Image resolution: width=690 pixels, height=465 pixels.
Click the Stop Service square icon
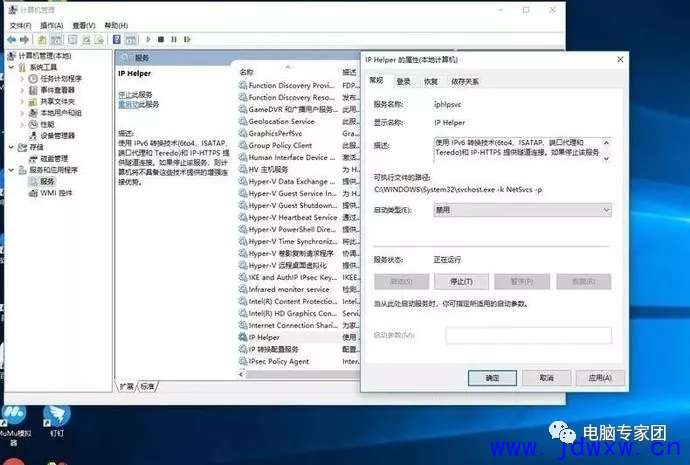pos(161,40)
